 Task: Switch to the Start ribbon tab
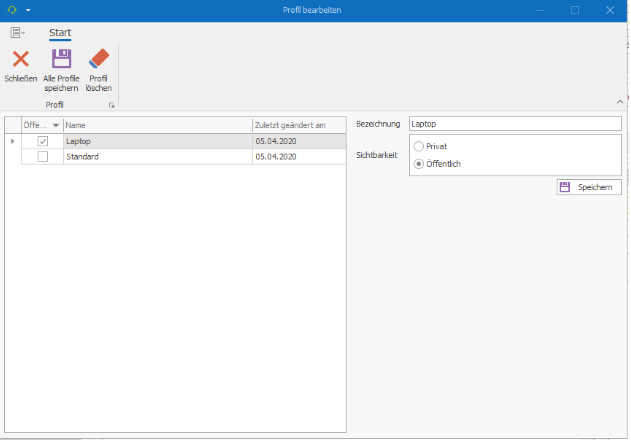coord(60,33)
